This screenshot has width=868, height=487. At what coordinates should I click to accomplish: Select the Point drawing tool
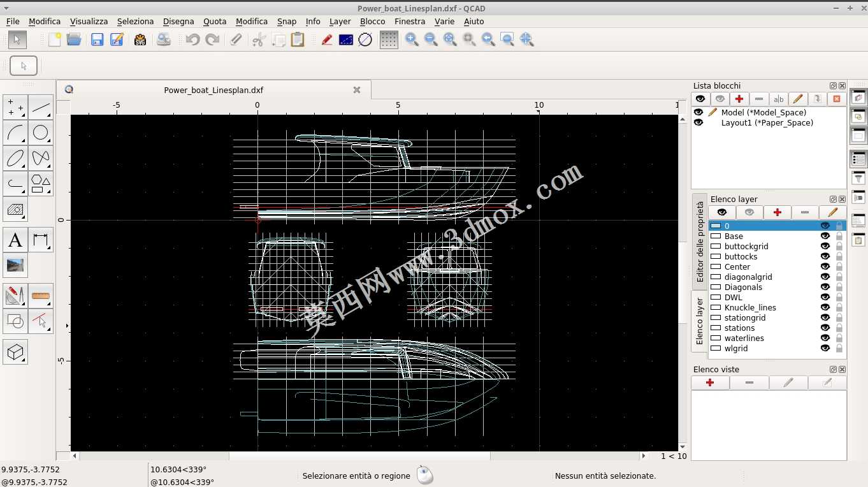pyautogui.click(x=15, y=108)
